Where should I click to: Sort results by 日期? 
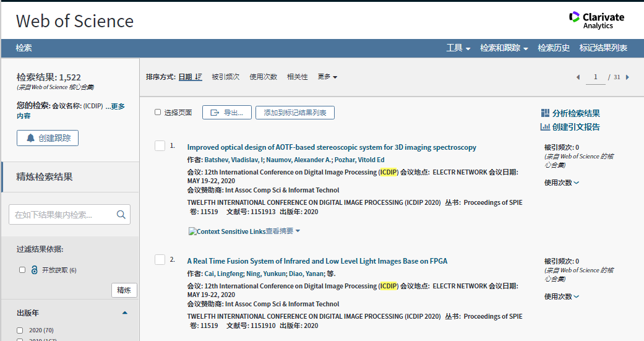190,77
